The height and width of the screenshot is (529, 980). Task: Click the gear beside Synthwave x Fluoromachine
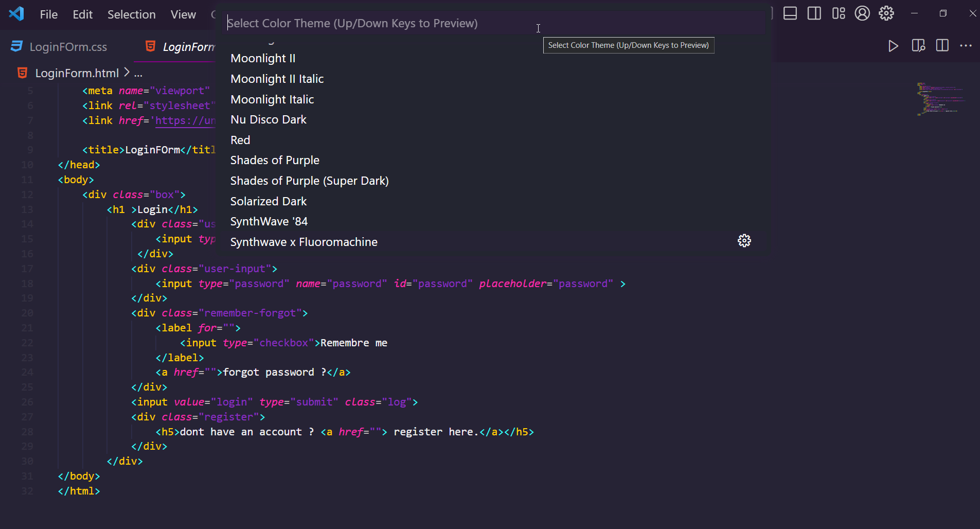(x=744, y=240)
